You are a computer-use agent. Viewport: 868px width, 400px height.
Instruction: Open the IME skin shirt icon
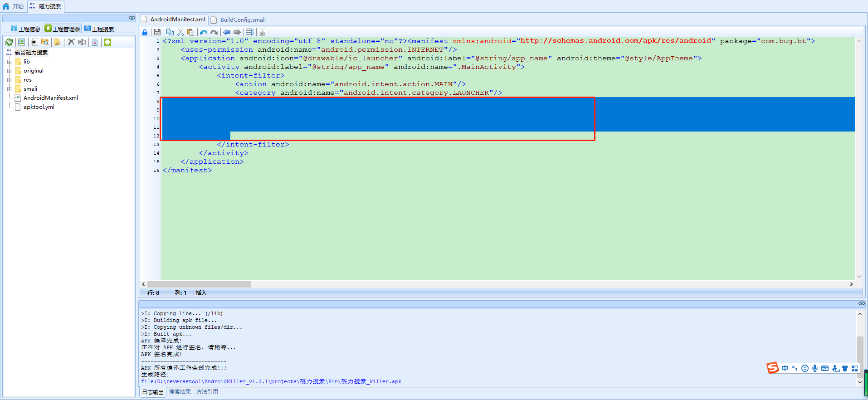click(845, 368)
